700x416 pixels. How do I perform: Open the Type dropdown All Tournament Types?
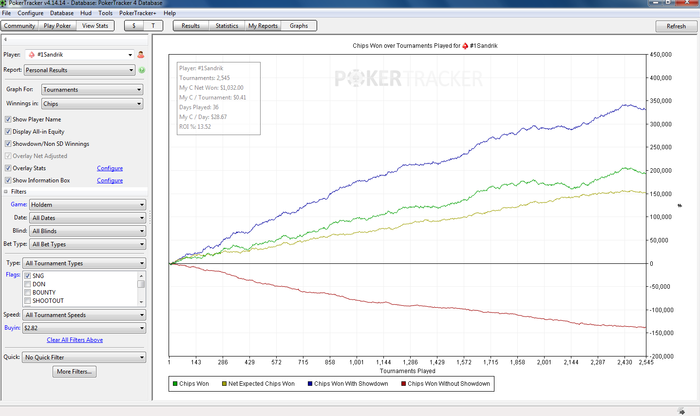[84, 263]
